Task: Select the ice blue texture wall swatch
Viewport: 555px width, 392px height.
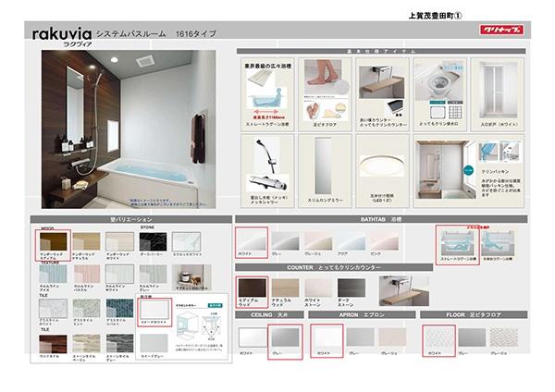Action: [53, 275]
